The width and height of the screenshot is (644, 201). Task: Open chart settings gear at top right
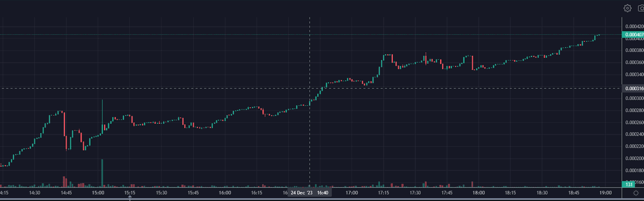(x=627, y=8)
